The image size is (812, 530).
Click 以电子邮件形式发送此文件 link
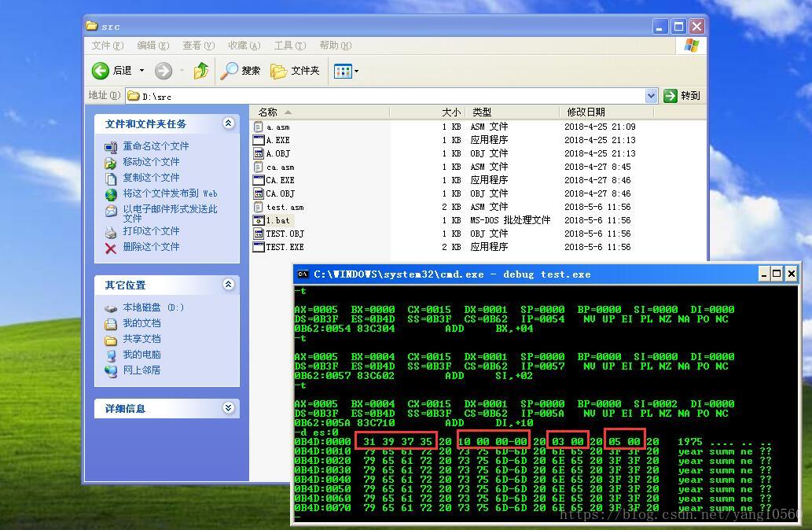(x=171, y=213)
